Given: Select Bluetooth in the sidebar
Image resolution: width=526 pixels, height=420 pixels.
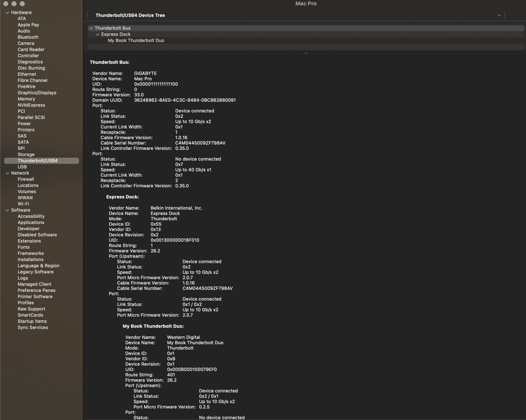Looking at the screenshot, I should click(x=28, y=37).
